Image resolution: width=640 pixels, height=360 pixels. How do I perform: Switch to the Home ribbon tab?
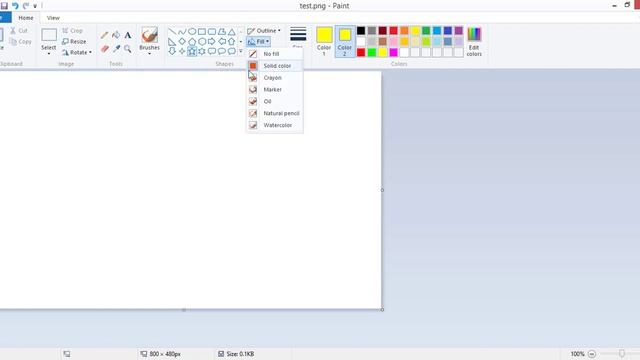pyautogui.click(x=26, y=18)
